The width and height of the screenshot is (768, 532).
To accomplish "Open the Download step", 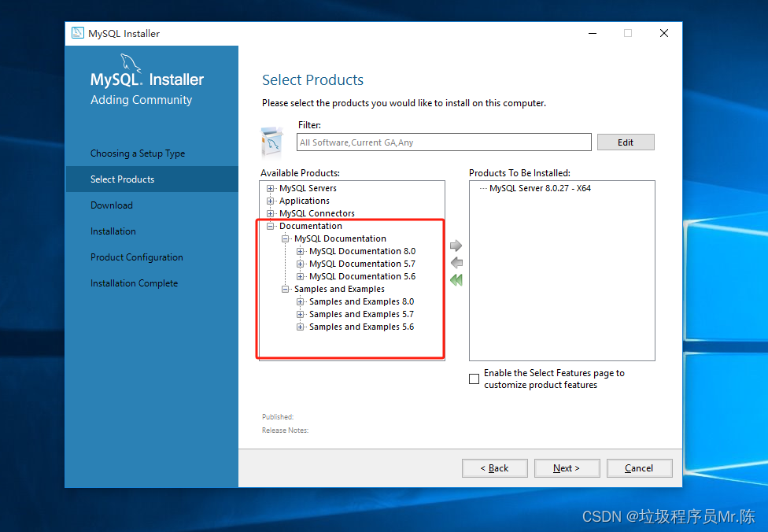I will [x=112, y=205].
